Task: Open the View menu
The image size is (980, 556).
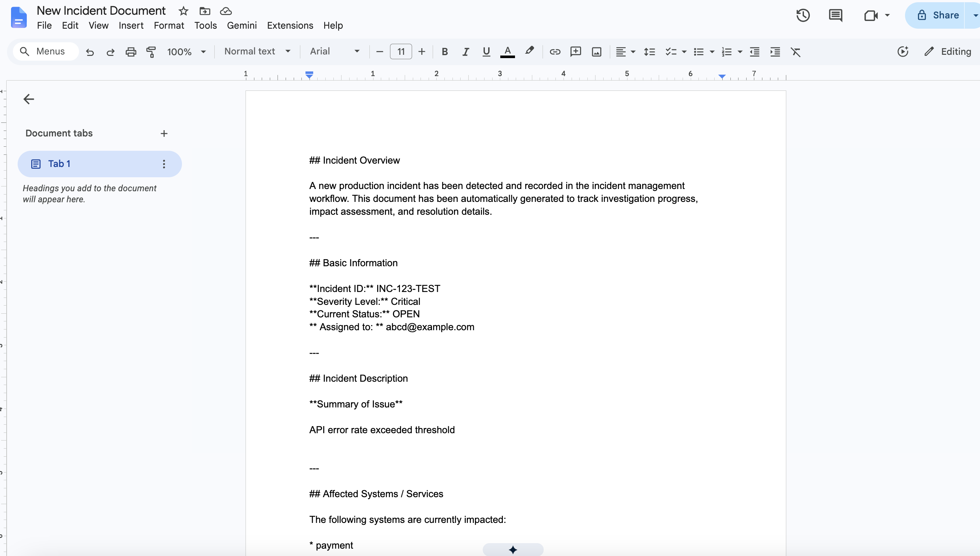Action: click(x=99, y=25)
